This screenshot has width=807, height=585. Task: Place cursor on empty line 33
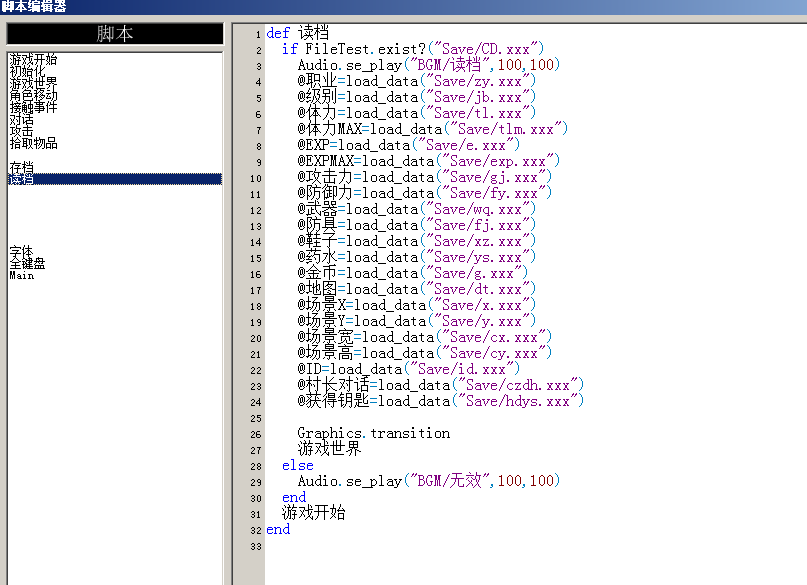pos(536,546)
